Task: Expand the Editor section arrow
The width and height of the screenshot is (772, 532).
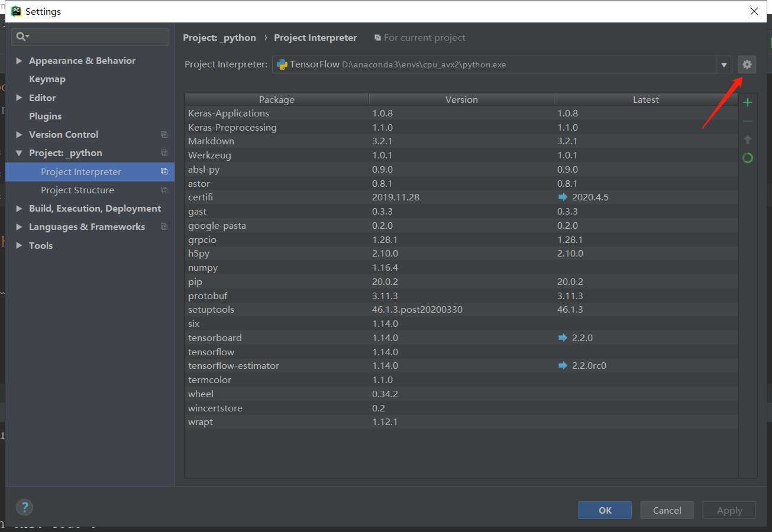Action: (20, 98)
